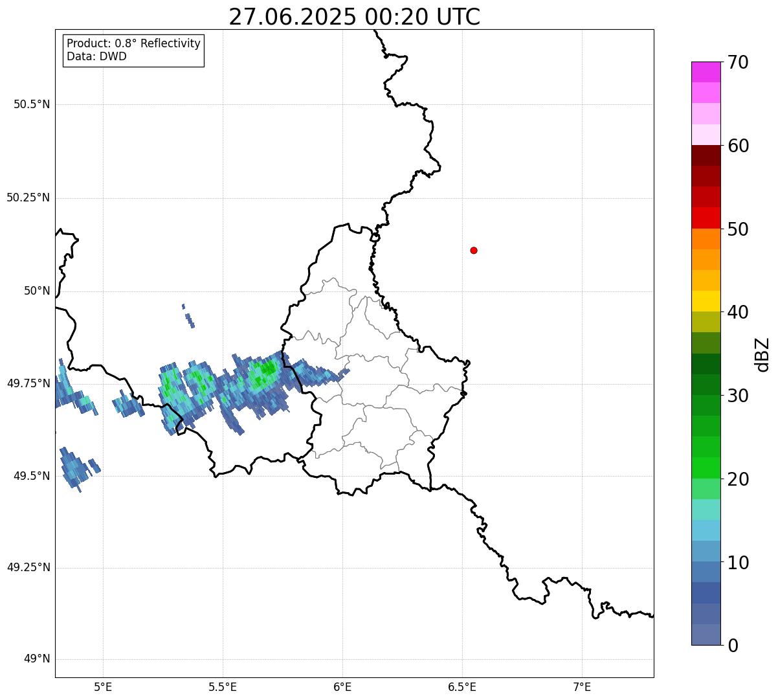
Task: Click the pale pink colorbar segment above 60
Action: click(x=706, y=135)
